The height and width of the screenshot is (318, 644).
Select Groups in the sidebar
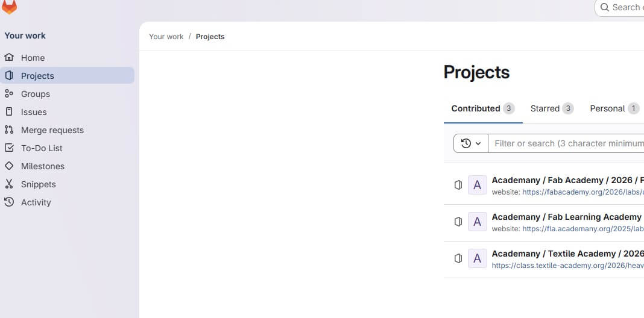[x=35, y=94]
